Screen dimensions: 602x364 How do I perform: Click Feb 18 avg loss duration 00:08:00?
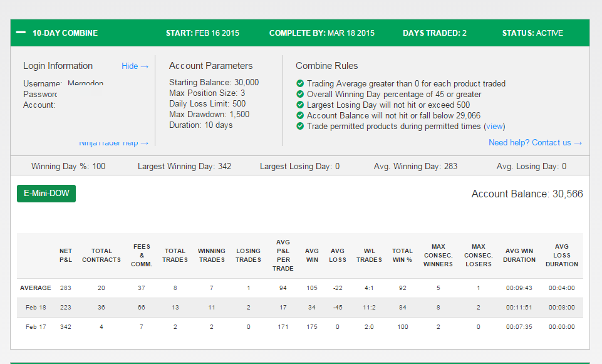[562, 308]
